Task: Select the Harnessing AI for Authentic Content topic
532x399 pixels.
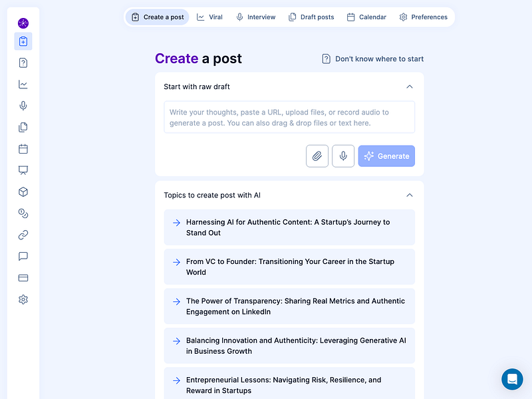Action: pos(289,227)
